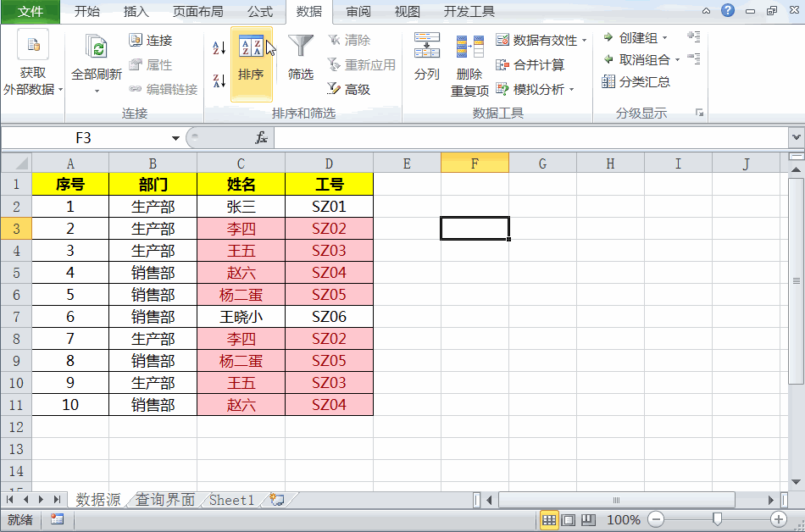Click the vertical scrollbar thumb
The image size is (805, 532).
(x=797, y=280)
